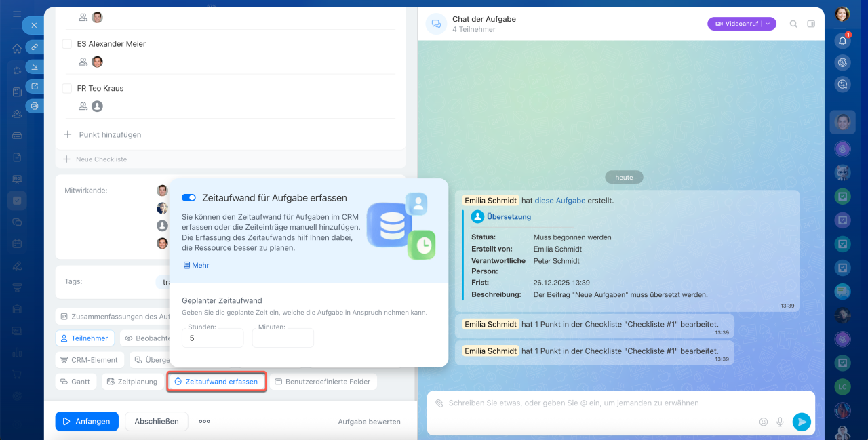Screen dimensions: 868x440
Task: Toggle the Zeitaufwand für Aufgabe erfassen switch
Action: tap(189, 198)
